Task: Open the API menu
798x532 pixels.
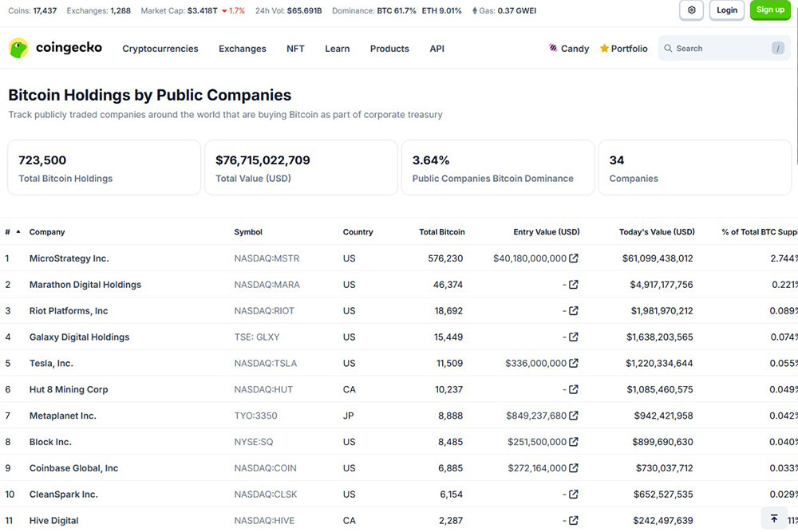Action: [437, 49]
